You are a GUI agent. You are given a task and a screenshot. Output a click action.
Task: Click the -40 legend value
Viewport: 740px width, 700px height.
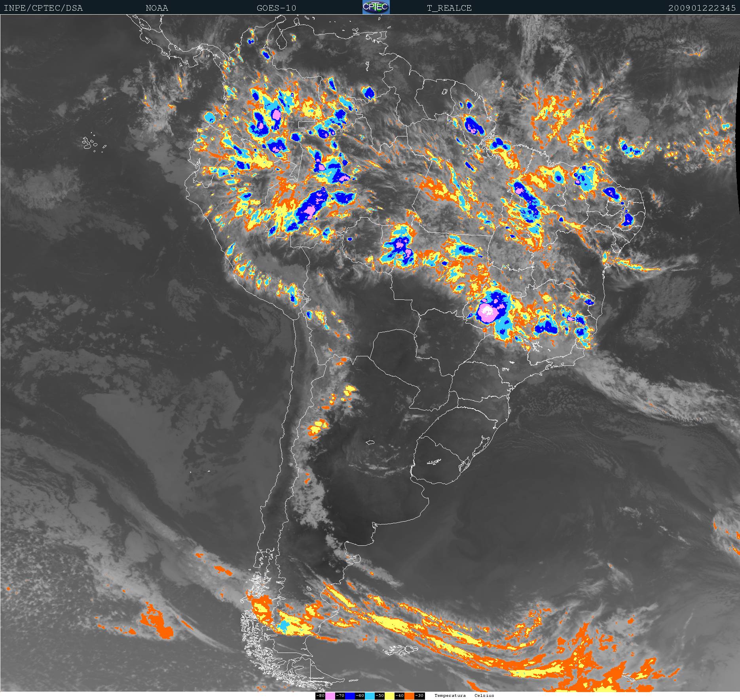pyautogui.click(x=399, y=696)
